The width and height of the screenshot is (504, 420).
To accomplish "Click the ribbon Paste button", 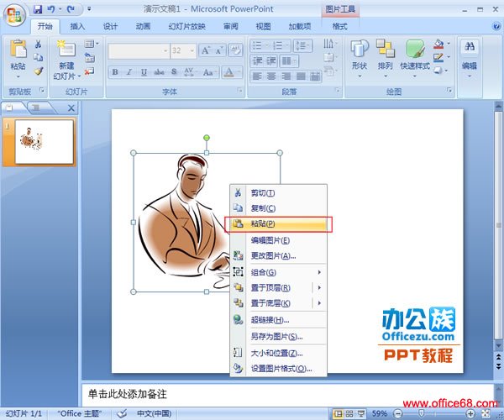I will 18,54.
